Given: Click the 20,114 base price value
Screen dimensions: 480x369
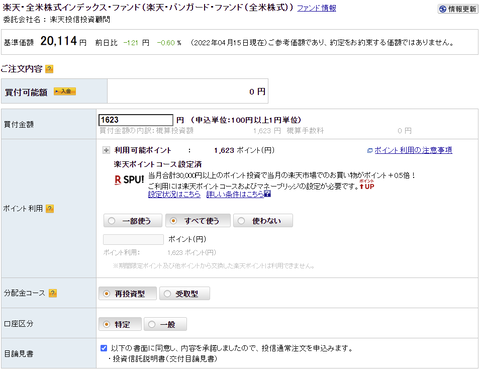Looking at the screenshot, I should (59, 41).
